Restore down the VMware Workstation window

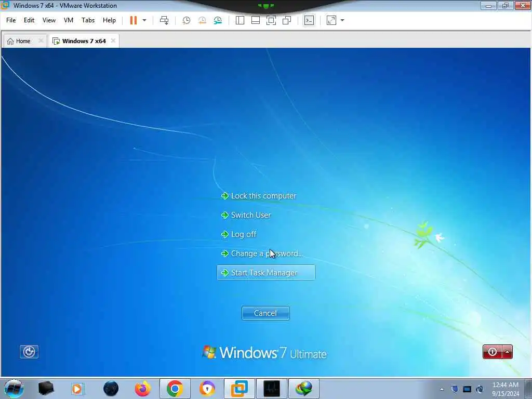pyautogui.click(x=506, y=5)
